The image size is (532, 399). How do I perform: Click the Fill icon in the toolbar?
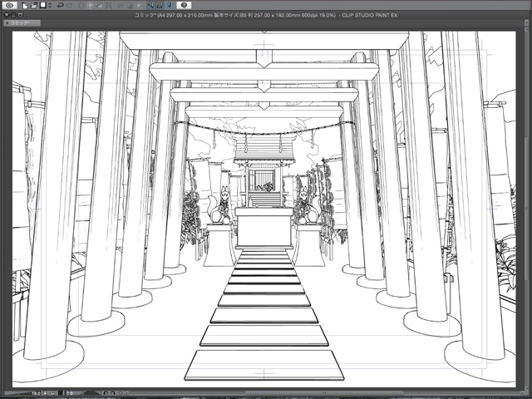(100, 5)
